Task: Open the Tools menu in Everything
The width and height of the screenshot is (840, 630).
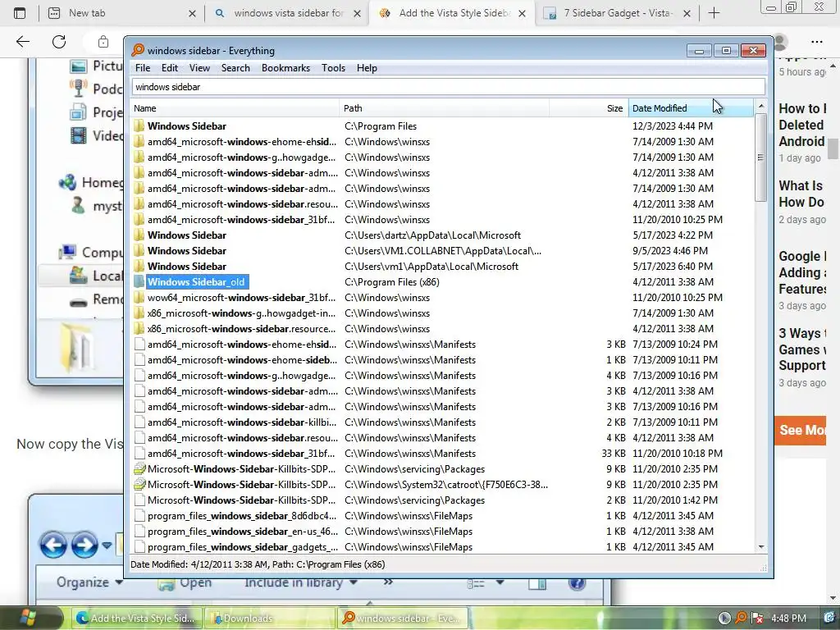Action: point(333,68)
